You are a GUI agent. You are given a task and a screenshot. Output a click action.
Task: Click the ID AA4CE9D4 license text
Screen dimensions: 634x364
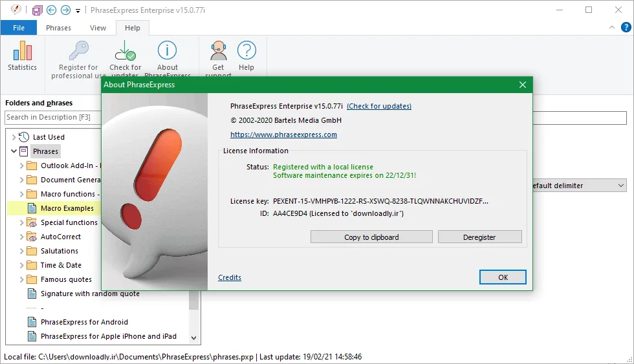338,213
